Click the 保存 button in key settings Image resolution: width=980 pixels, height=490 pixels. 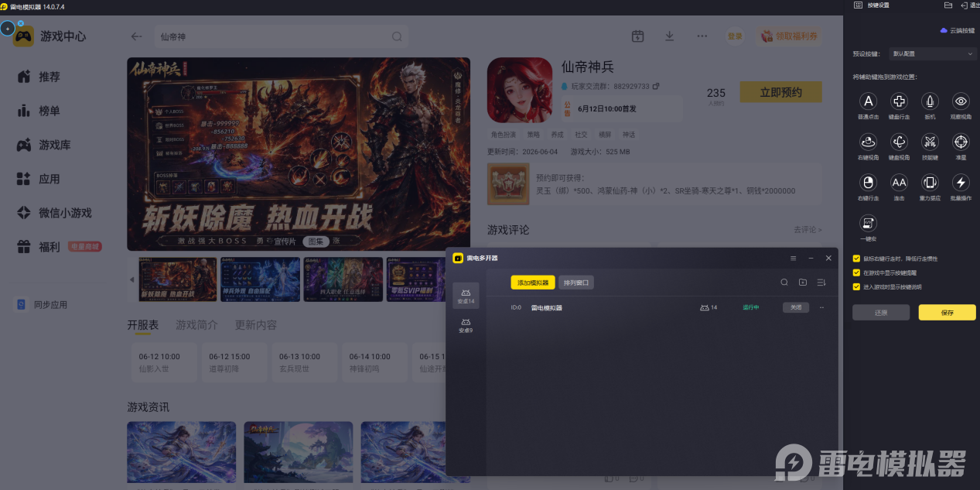[x=948, y=313]
